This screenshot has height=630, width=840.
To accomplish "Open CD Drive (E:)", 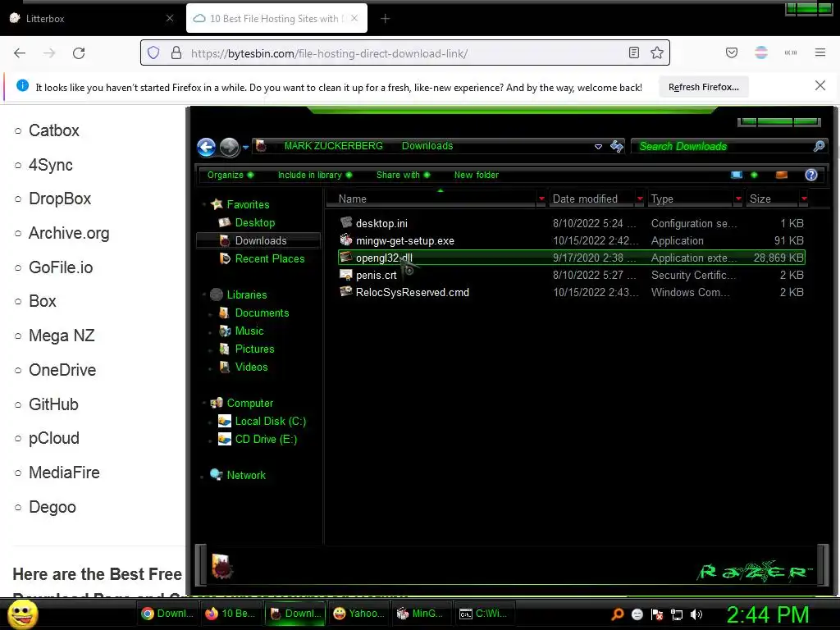I will [x=266, y=440].
